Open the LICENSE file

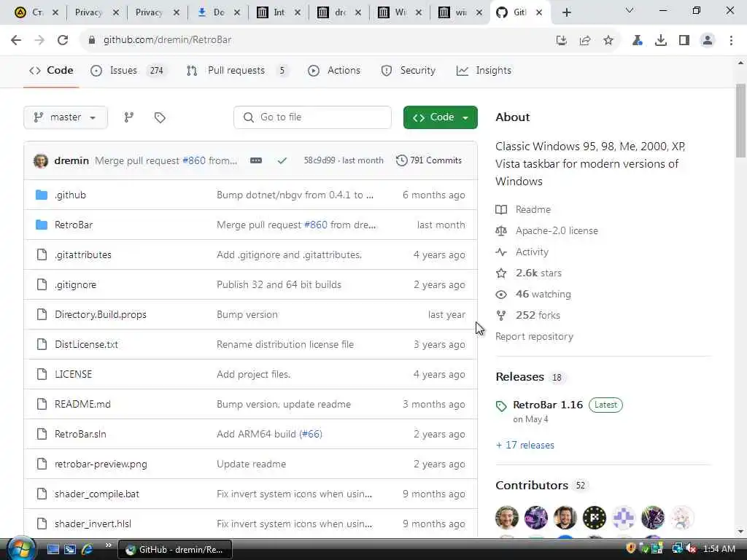(x=74, y=374)
